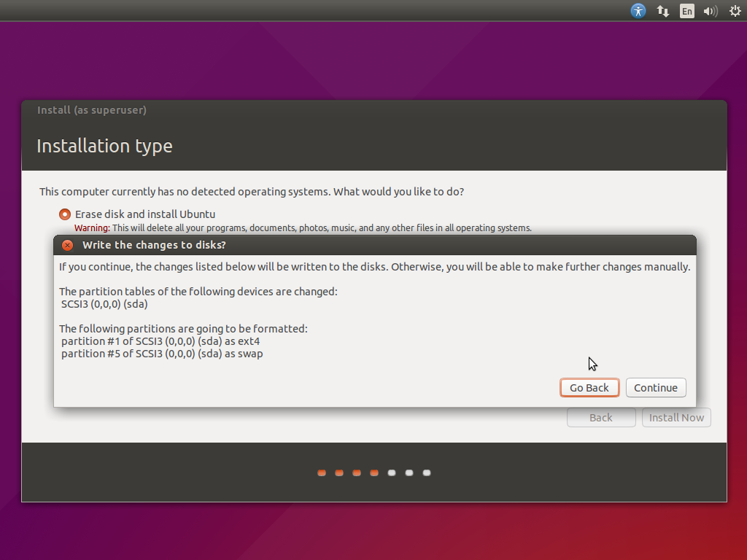Click the Installation type heading
The image size is (747, 560).
pos(104,146)
